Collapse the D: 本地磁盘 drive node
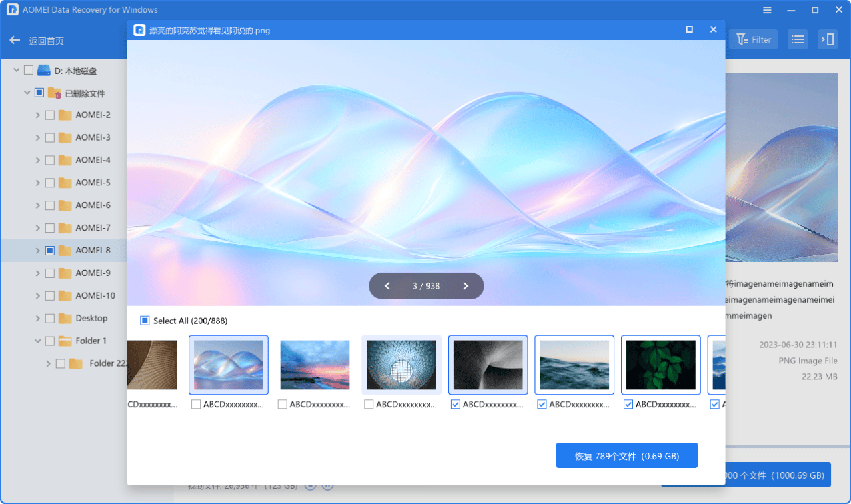The width and height of the screenshot is (851, 504). [x=16, y=71]
